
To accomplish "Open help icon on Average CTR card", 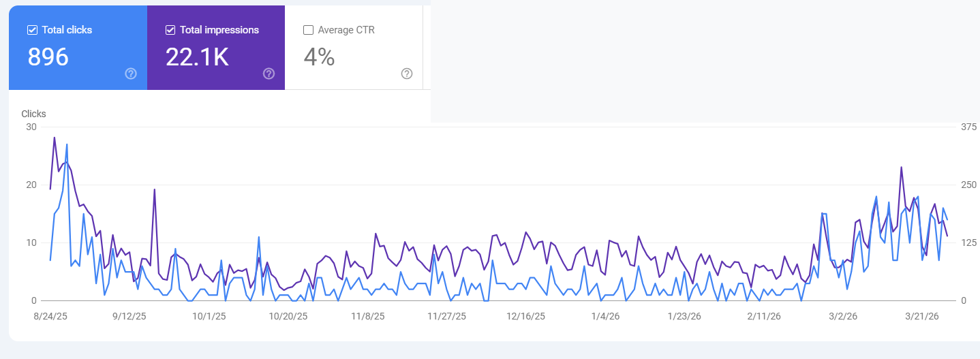I will coord(407,74).
